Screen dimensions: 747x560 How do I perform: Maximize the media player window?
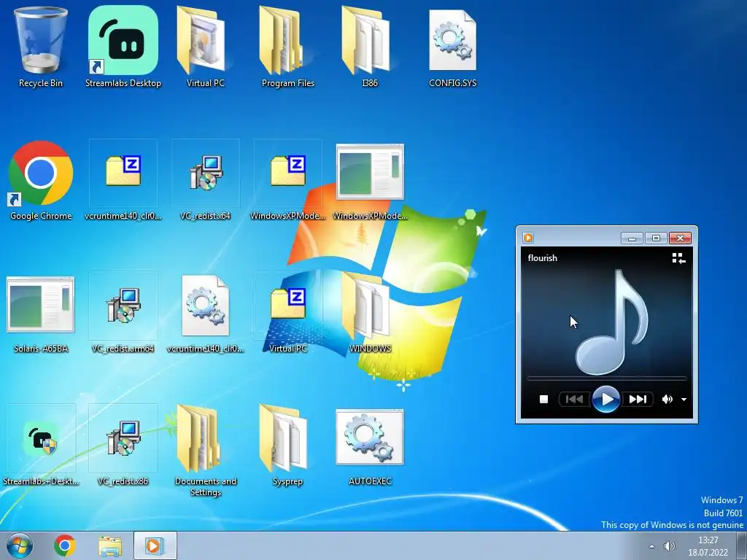click(x=656, y=238)
